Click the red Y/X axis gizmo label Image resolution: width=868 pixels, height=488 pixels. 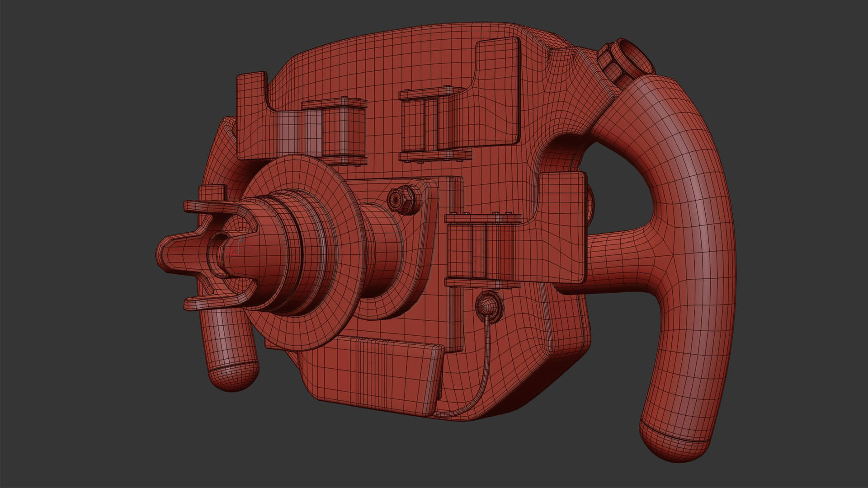[x=232, y=252]
